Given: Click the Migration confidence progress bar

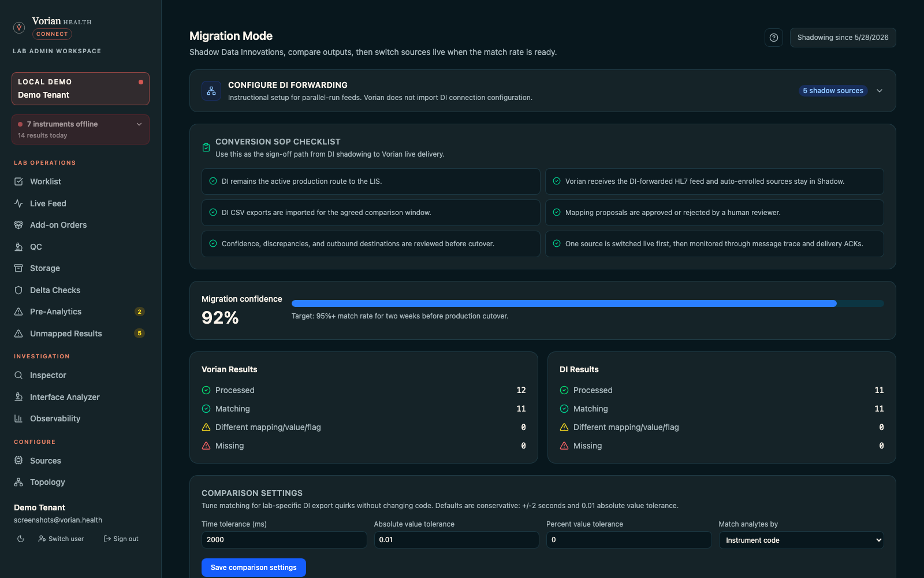Looking at the screenshot, I should 587,303.
